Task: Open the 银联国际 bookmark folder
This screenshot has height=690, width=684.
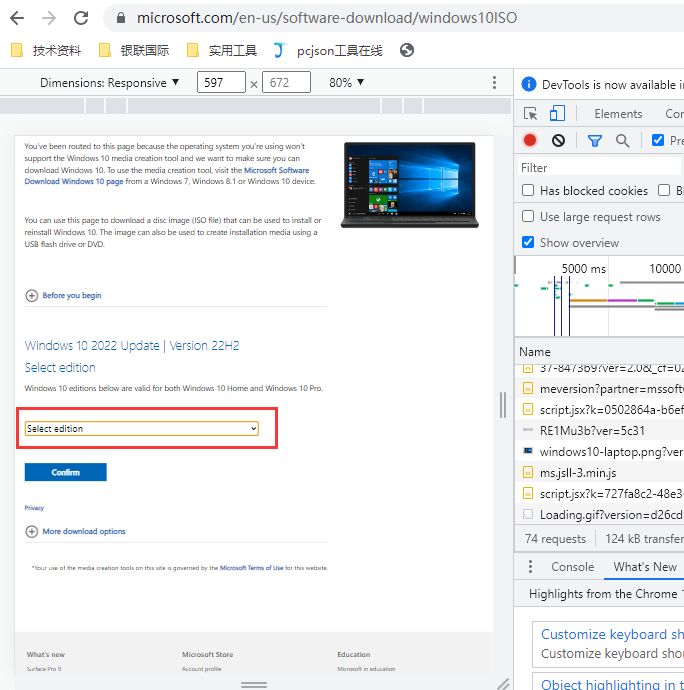Action: click(x=134, y=50)
